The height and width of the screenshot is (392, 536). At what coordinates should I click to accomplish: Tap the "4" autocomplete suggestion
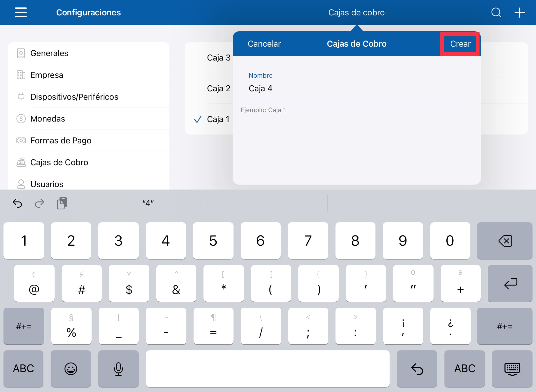(x=148, y=203)
